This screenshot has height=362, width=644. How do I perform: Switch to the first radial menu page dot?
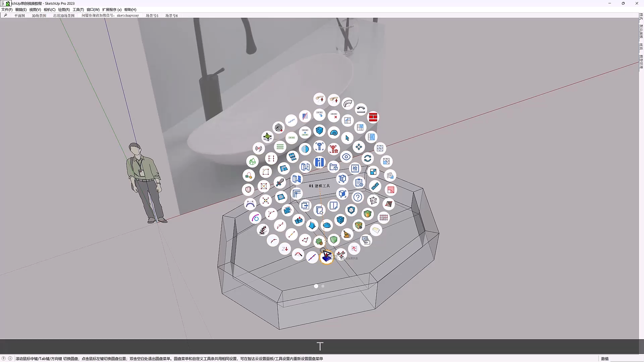316,286
